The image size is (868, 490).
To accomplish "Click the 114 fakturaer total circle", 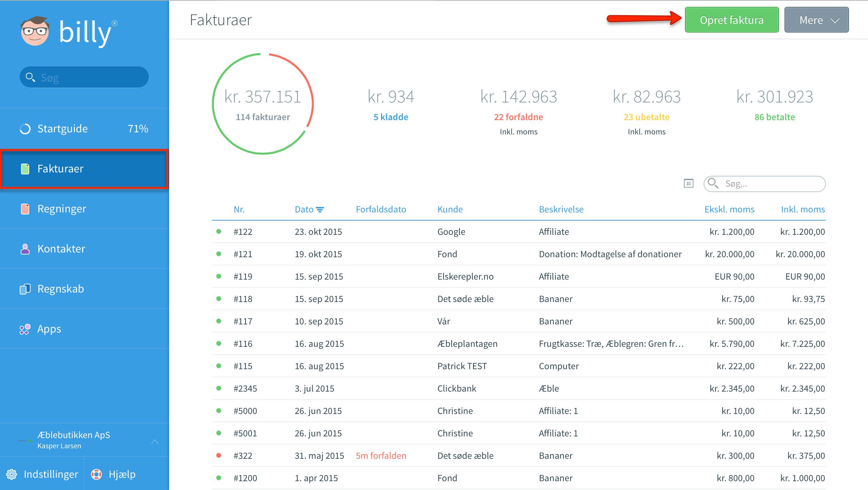I will pyautogui.click(x=263, y=104).
